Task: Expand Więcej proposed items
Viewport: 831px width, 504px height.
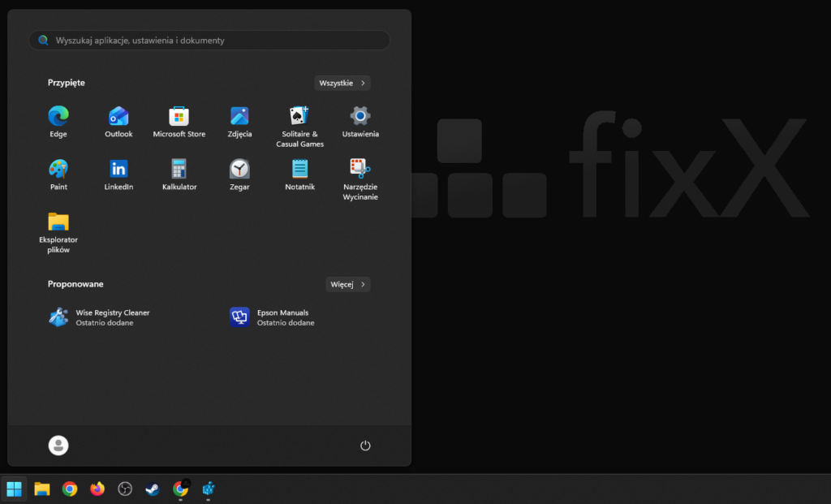Action: pos(347,284)
